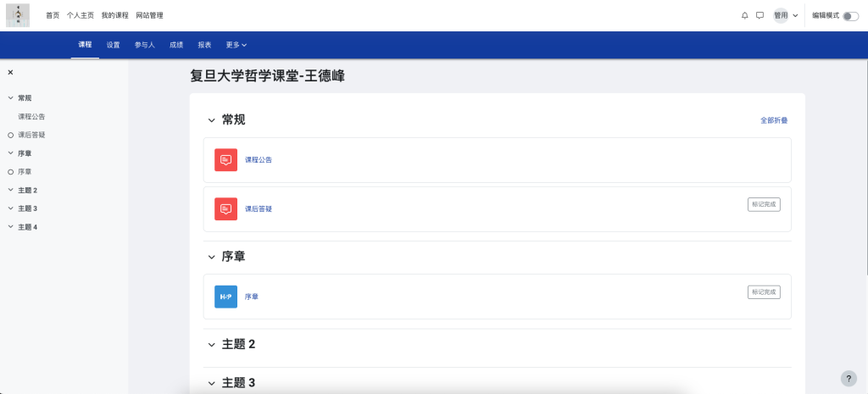Open 网站管理 in top navigation
This screenshot has height=394, width=868.
pos(149,15)
